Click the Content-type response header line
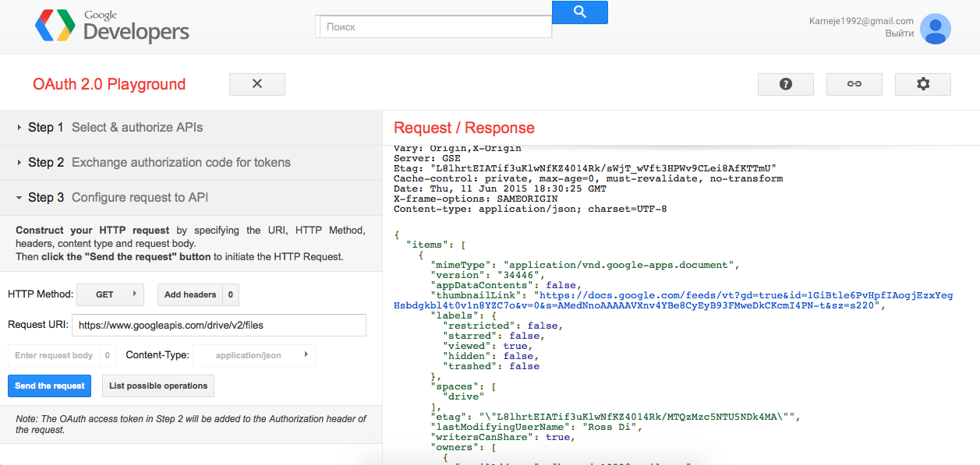 [x=530, y=209]
